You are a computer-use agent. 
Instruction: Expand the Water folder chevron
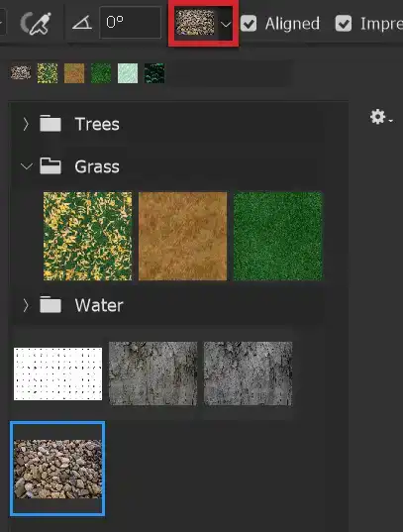pyautogui.click(x=26, y=305)
